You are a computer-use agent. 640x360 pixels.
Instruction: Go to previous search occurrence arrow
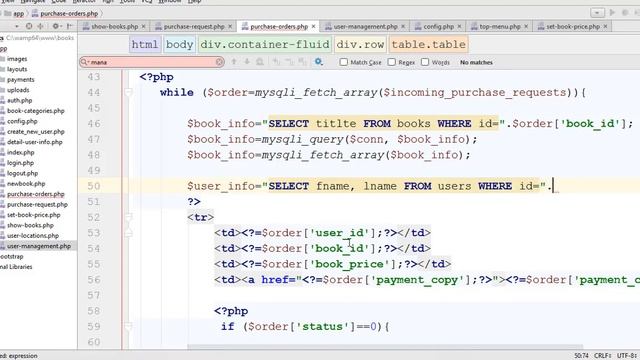coord(234,62)
